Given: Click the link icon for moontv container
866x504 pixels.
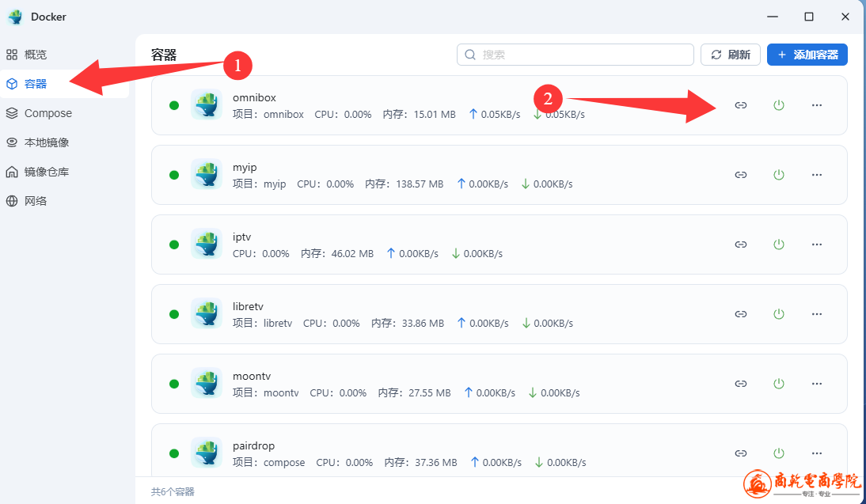Looking at the screenshot, I should coord(741,384).
